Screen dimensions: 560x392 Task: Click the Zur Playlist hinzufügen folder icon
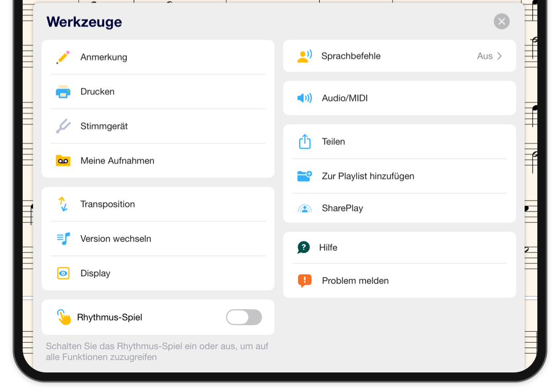point(305,176)
